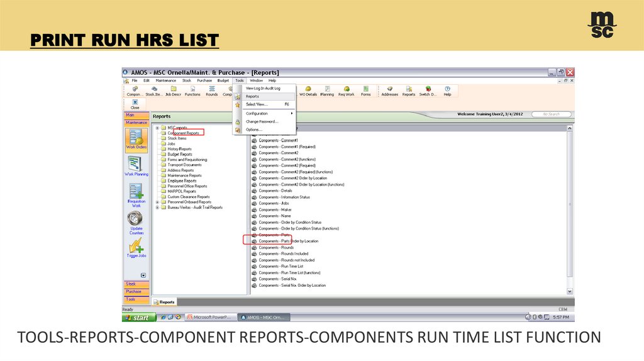The height and width of the screenshot is (361, 644).
Task: Click the Windows start button
Action: (139, 318)
